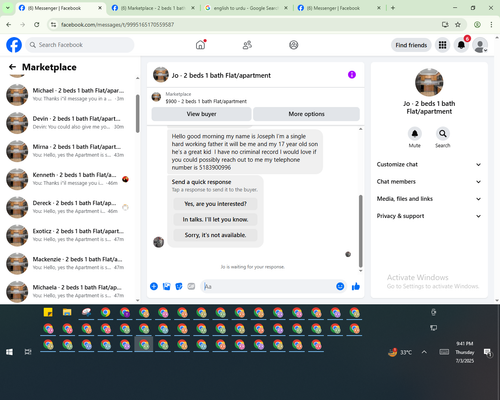
Task: Open the Windows Start menu
Action: tap(9, 352)
